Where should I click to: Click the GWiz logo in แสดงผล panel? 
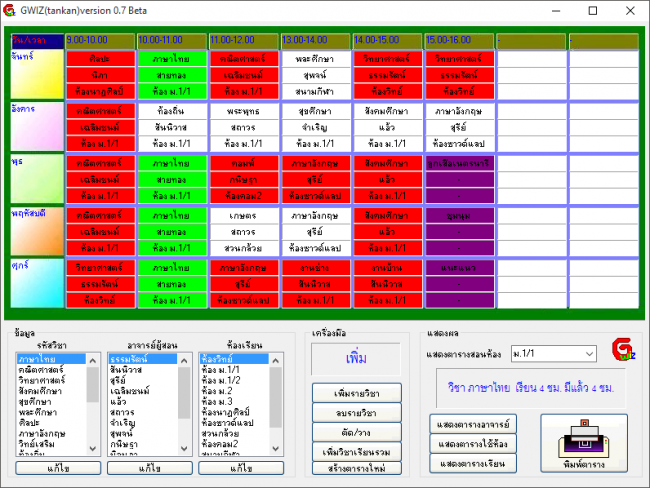click(623, 350)
